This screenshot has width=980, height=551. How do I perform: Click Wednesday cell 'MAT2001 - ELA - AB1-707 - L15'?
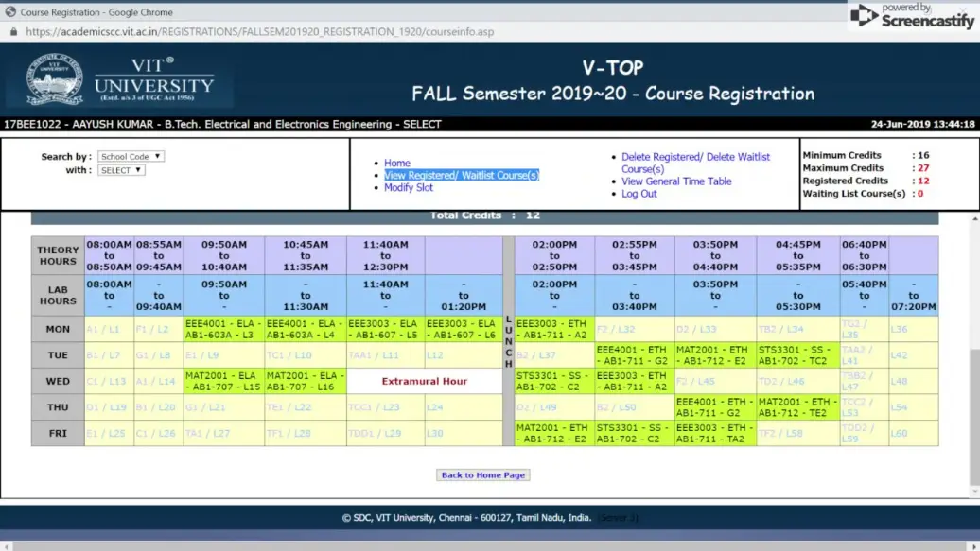click(224, 381)
